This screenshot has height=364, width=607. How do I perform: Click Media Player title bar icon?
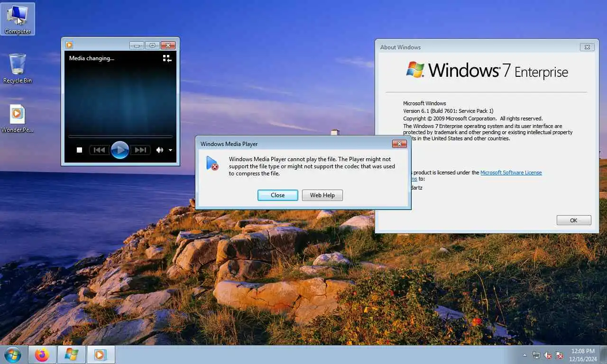pos(69,45)
